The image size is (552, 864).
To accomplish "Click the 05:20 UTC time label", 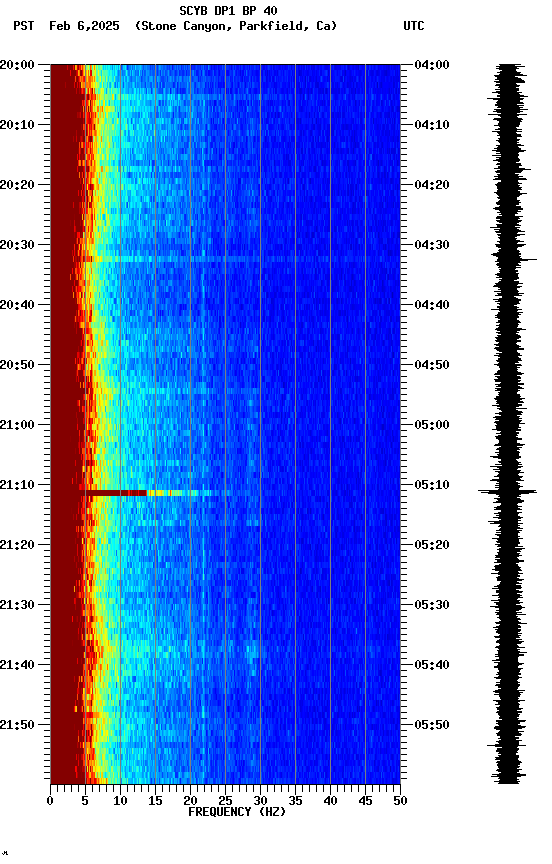I will (432, 545).
